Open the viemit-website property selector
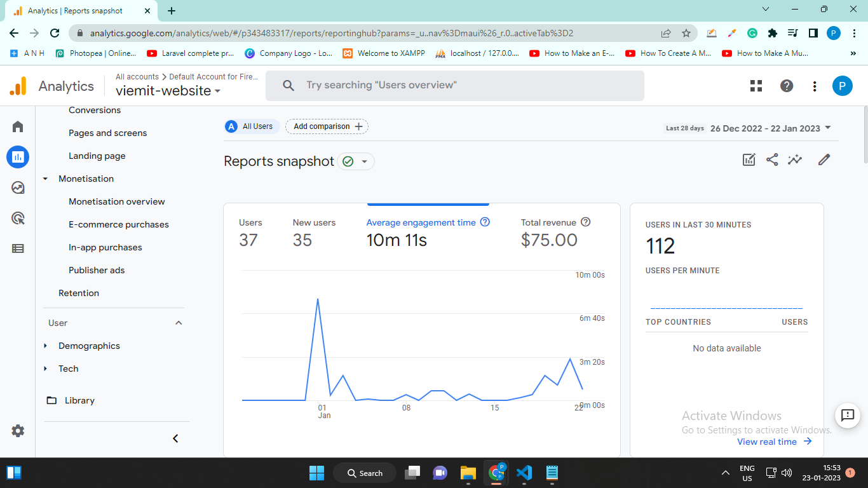868x488 pixels. [x=168, y=91]
